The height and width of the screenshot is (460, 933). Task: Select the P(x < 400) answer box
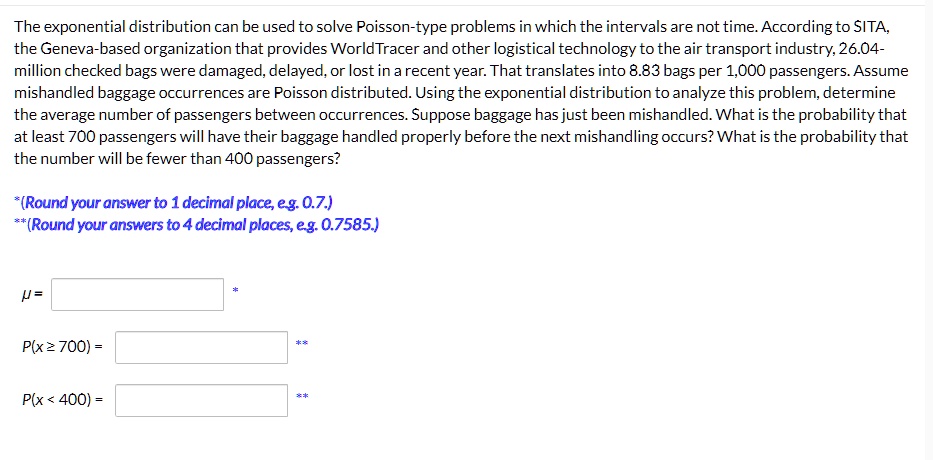202,400
